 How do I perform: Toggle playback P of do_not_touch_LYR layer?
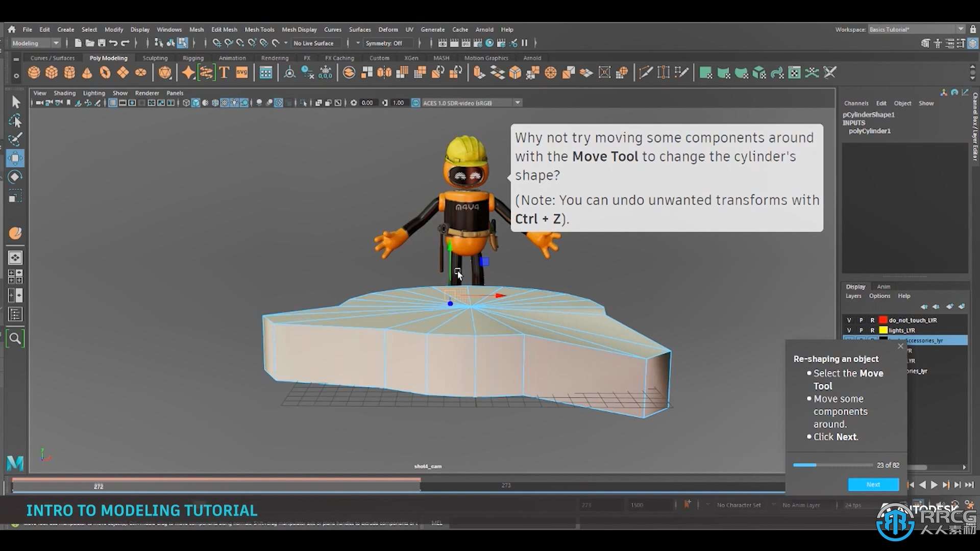click(x=861, y=320)
